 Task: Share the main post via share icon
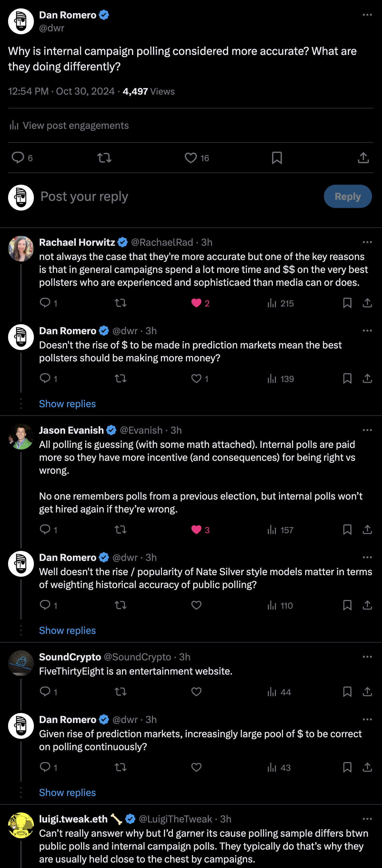point(363,158)
